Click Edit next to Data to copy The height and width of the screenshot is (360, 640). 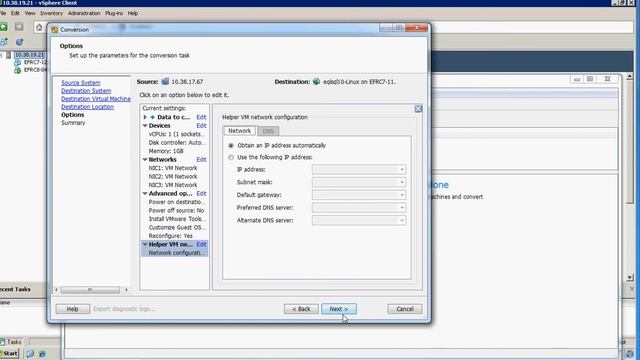tap(201, 117)
